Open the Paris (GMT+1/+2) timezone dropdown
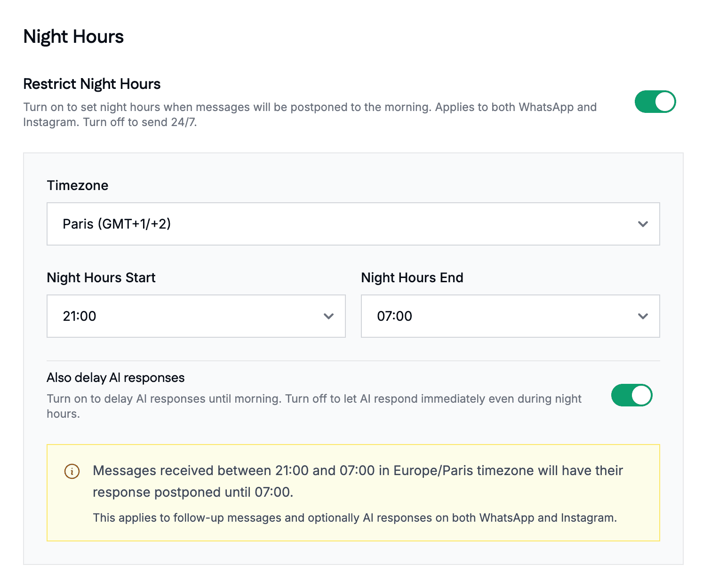This screenshot has width=703, height=588. pos(353,224)
